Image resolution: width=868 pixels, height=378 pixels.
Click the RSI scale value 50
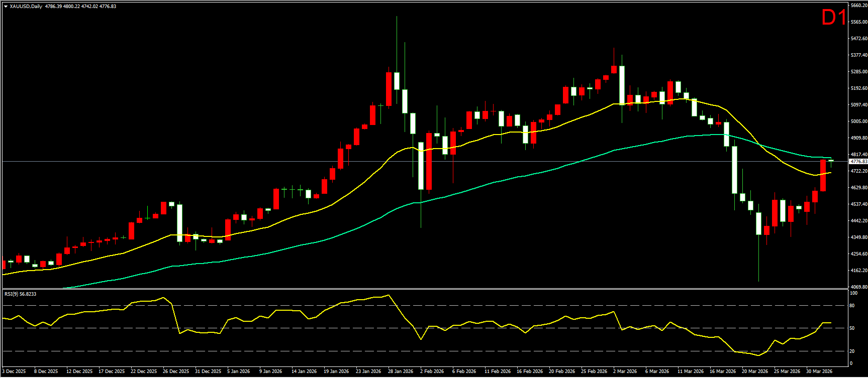[x=852, y=328]
